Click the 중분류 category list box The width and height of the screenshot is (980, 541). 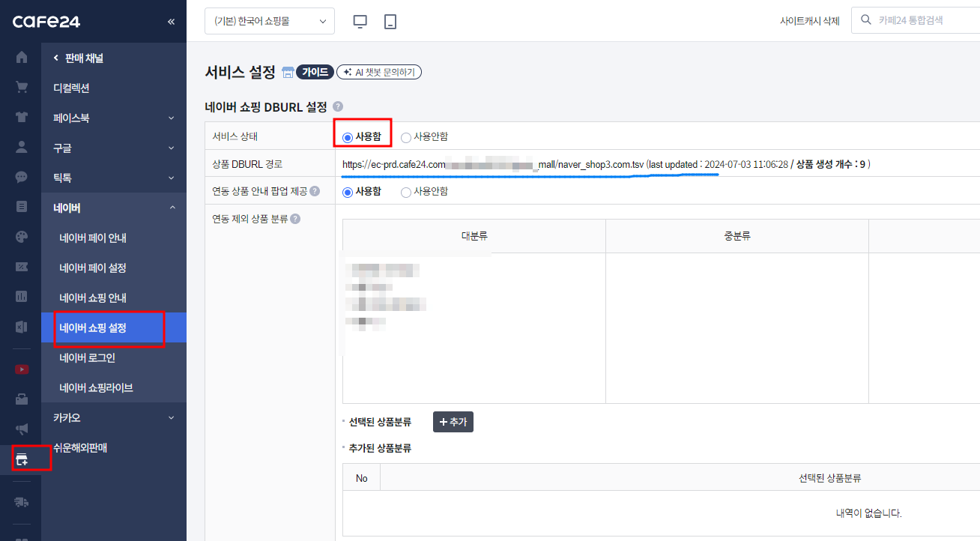[x=737, y=328]
